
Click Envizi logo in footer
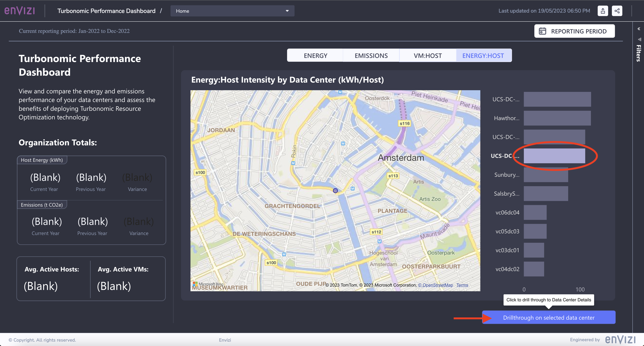620,339
